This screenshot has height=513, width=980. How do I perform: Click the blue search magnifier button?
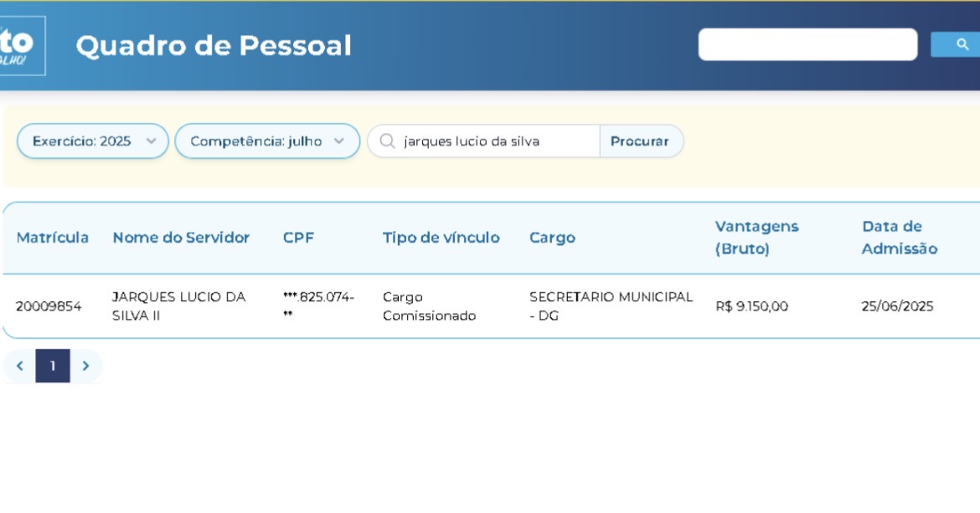tap(956, 44)
